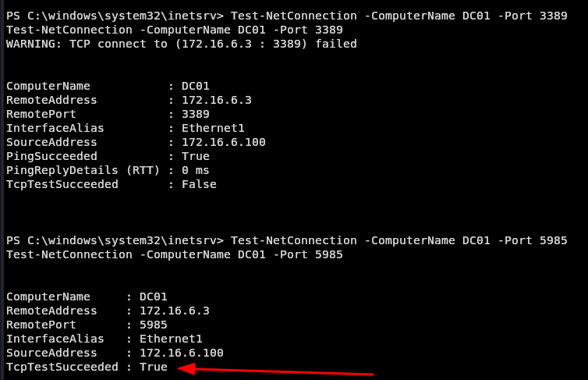Viewport: 588px width, 380px height.
Task: Click the first InterfaceAlias Ethernet1 value
Action: pos(213,128)
